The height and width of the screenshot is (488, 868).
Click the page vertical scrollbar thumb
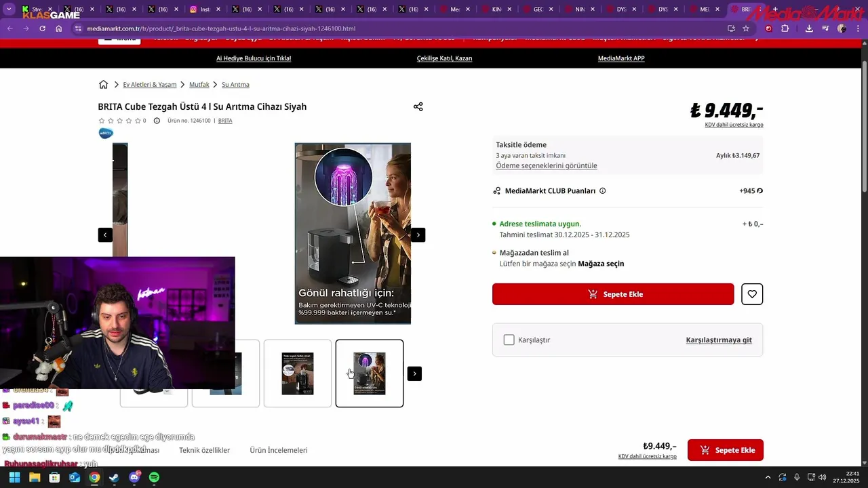[x=865, y=125]
